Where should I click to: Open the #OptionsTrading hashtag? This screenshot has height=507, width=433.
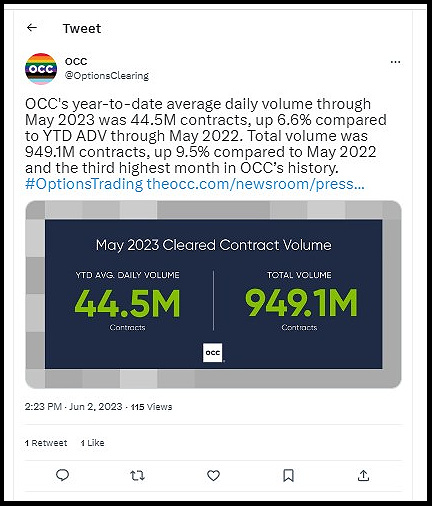click(84, 184)
